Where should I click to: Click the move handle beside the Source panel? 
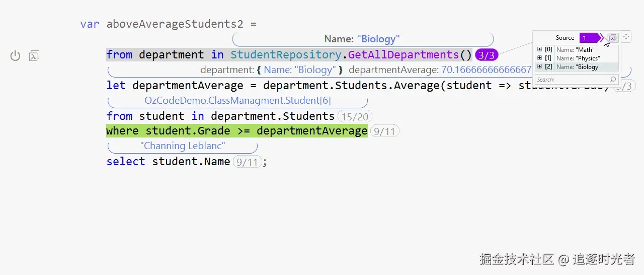click(626, 37)
